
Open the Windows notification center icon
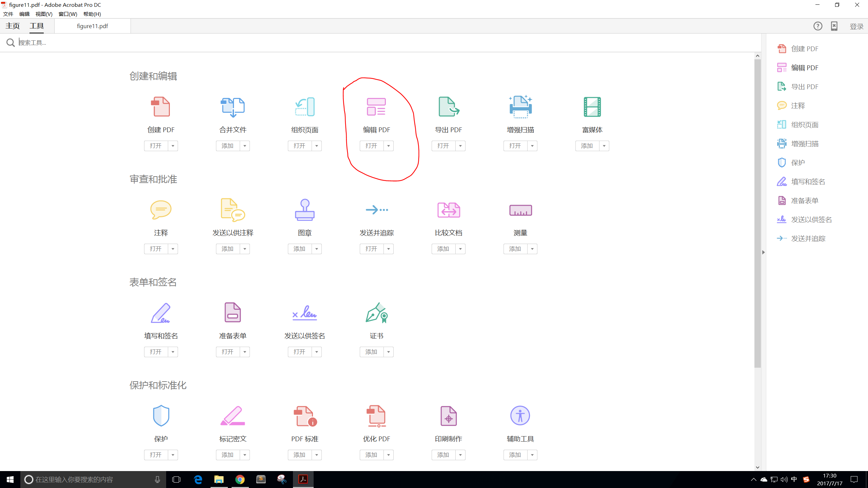(854, 480)
